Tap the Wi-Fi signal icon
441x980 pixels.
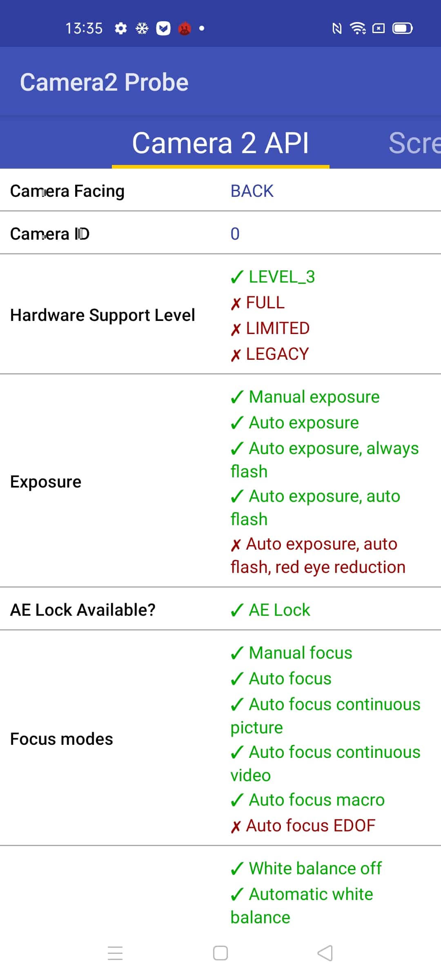coord(358,28)
